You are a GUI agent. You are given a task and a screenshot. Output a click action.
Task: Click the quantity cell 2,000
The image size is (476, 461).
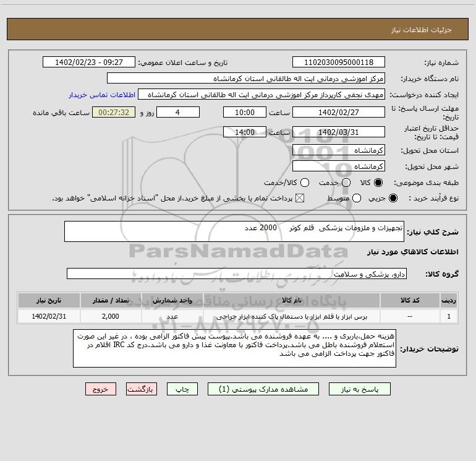pyautogui.click(x=111, y=316)
